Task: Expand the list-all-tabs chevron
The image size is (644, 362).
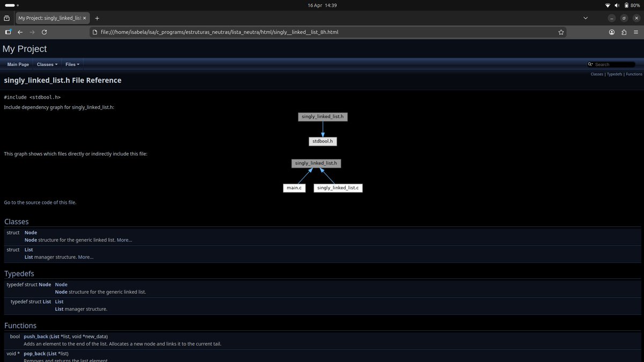Action: [586, 18]
